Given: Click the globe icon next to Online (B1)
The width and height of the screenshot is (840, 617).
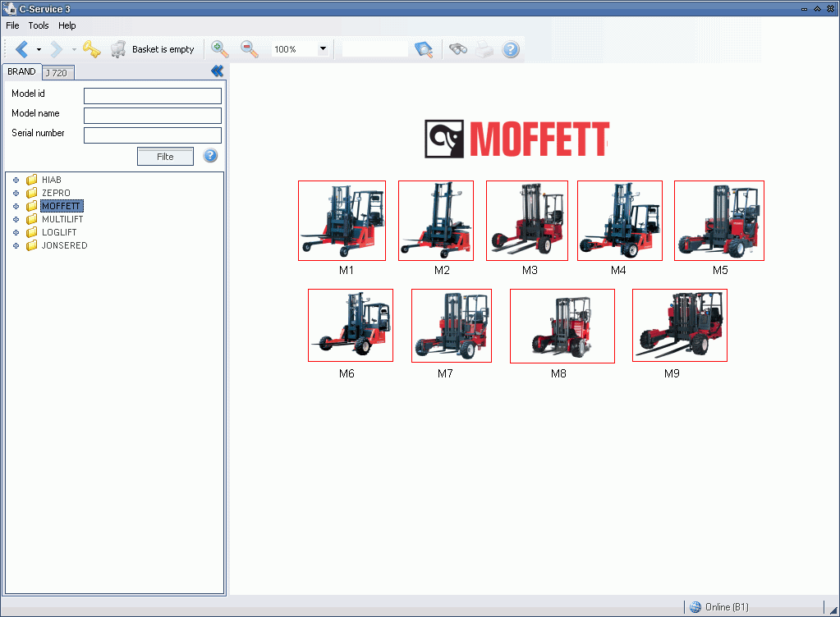Looking at the screenshot, I should coord(695,606).
